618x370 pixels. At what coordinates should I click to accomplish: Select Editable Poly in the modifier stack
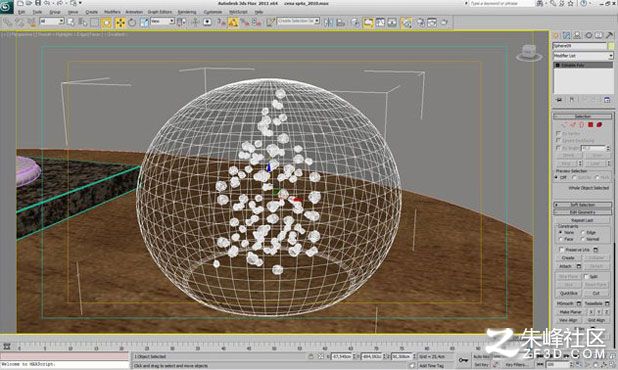pos(583,65)
